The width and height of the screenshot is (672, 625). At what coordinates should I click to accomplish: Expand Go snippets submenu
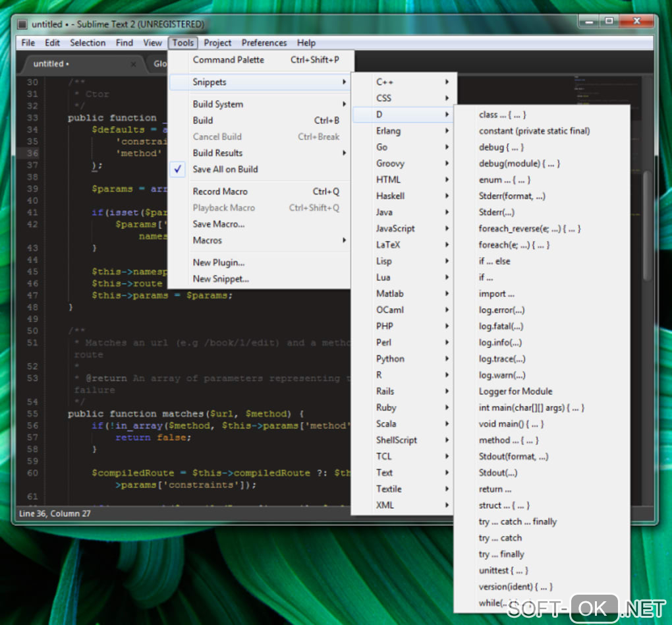point(404,147)
